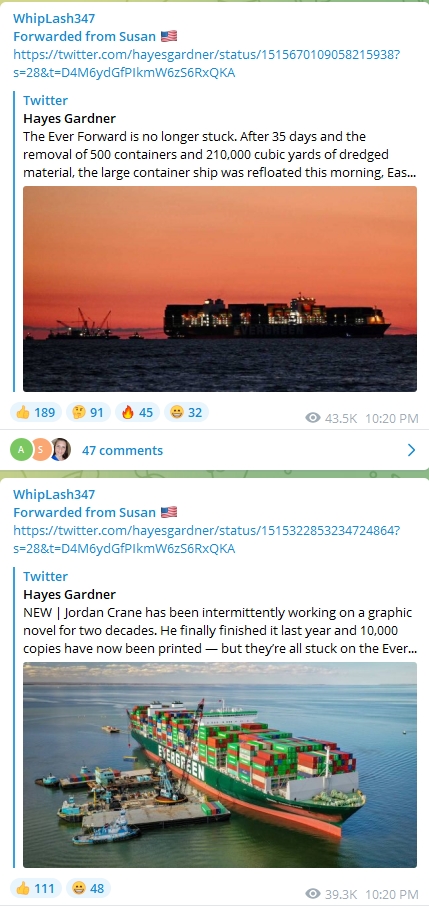Open the sunset Ever Forward ship photo
The image size is (429, 909).
click(x=220, y=289)
